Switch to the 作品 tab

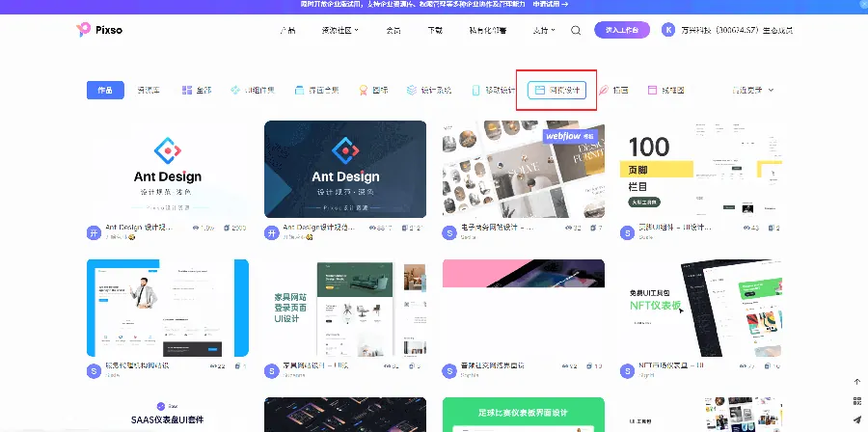tap(105, 91)
